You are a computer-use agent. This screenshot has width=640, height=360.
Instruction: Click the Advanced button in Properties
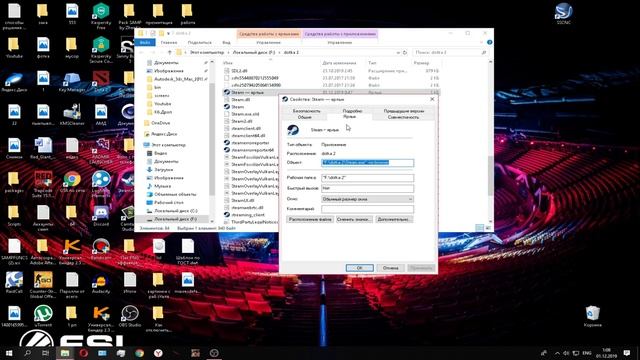[393, 220]
